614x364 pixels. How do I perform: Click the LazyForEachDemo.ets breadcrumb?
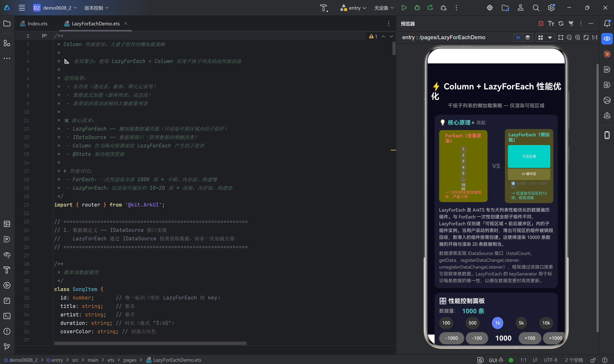coord(174,360)
